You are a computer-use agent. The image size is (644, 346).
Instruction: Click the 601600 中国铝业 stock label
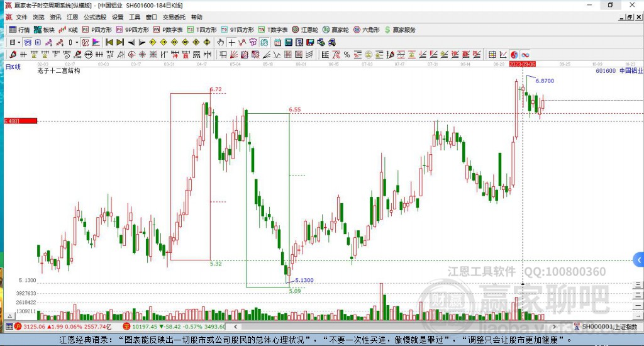point(619,70)
